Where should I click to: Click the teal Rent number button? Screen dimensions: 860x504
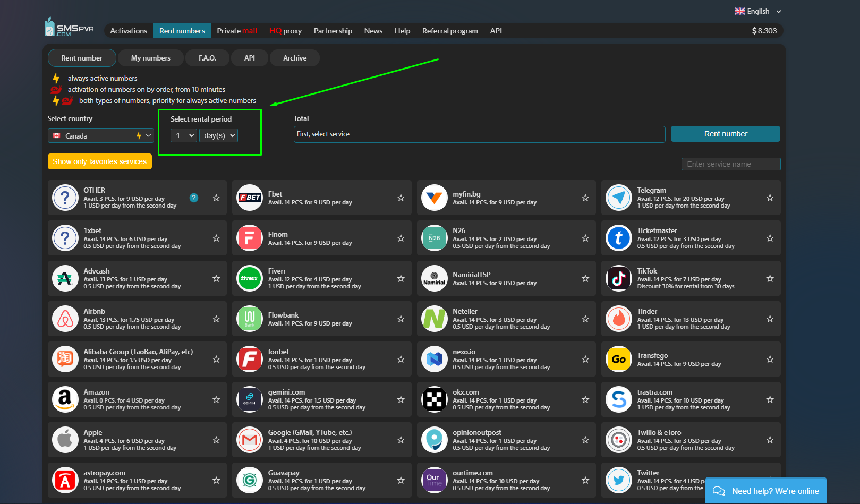[x=726, y=134]
